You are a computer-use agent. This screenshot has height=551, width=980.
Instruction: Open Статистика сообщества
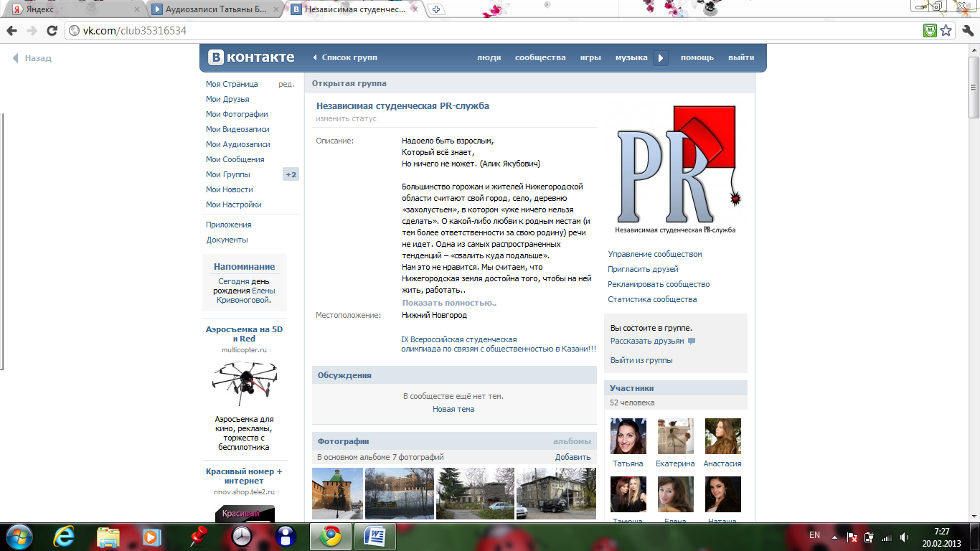click(652, 299)
